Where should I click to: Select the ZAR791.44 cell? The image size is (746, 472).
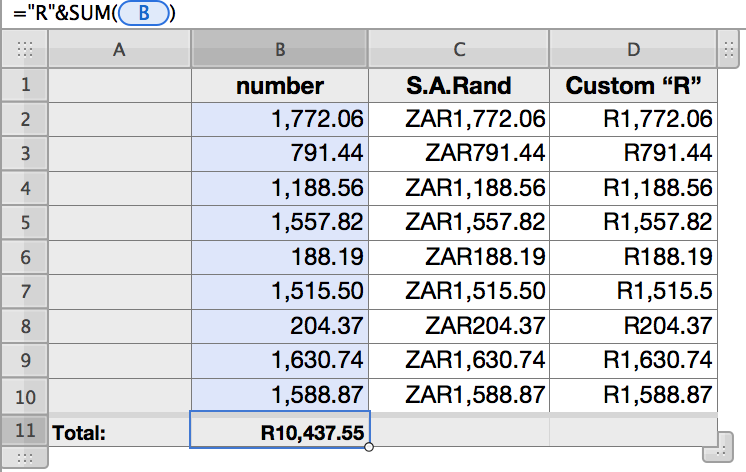(459, 154)
